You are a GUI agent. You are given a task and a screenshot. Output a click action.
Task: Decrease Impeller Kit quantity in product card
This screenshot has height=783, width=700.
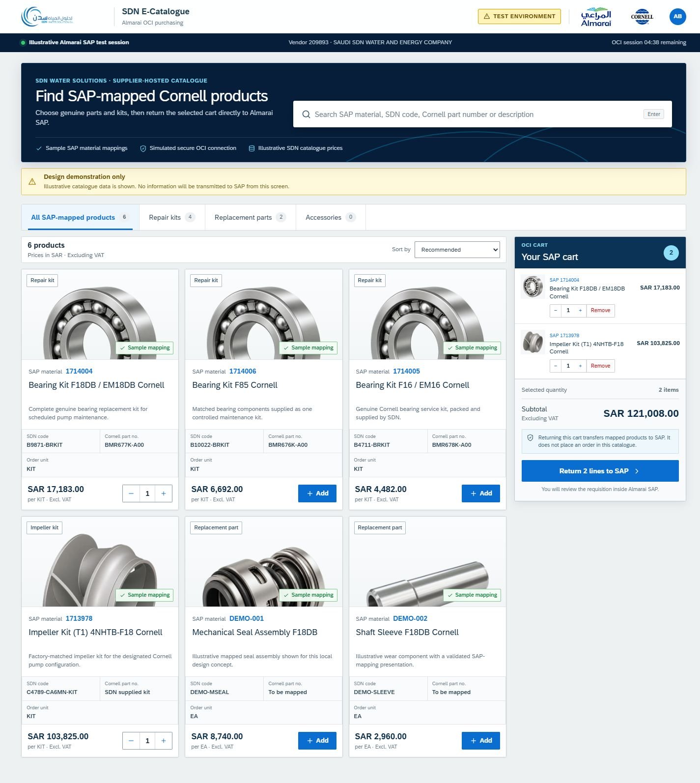pos(131,741)
